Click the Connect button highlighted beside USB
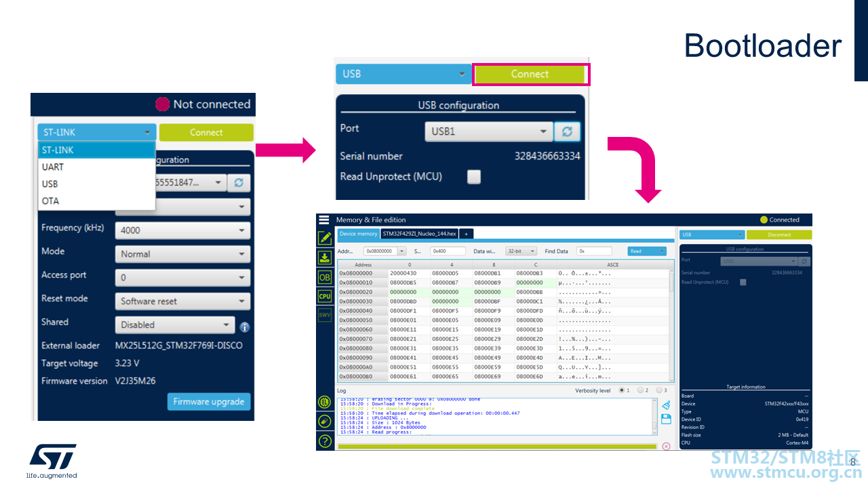Viewport: 868px width, 488px height. [530, 74]
